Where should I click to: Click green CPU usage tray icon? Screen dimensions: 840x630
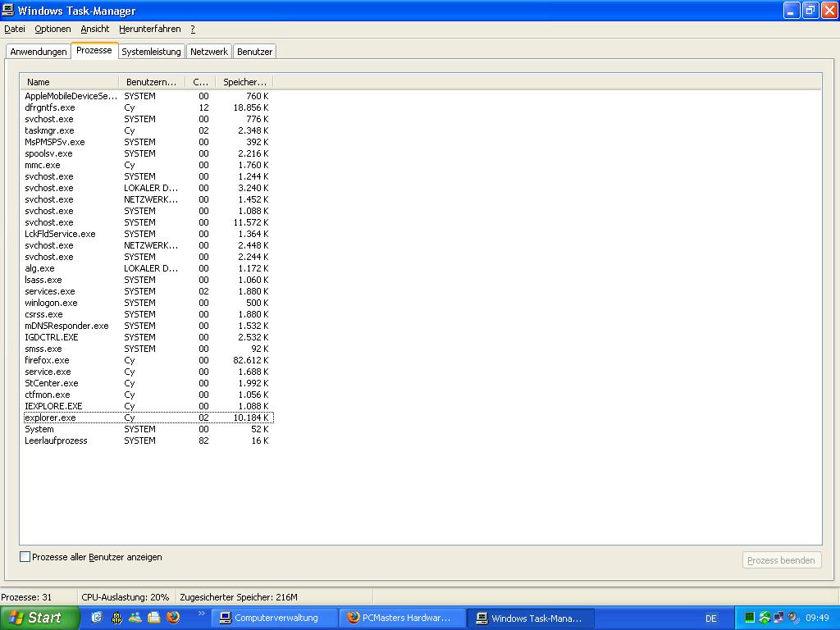pos(750,618)
